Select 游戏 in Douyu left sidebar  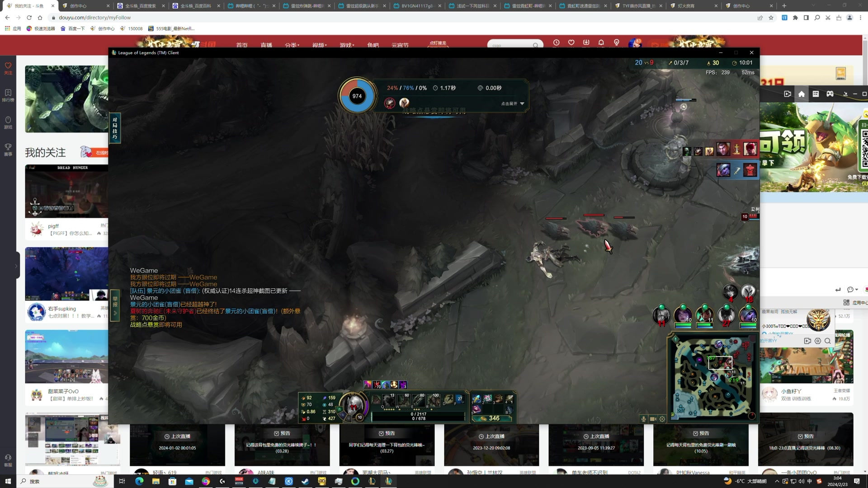point(8,123)
